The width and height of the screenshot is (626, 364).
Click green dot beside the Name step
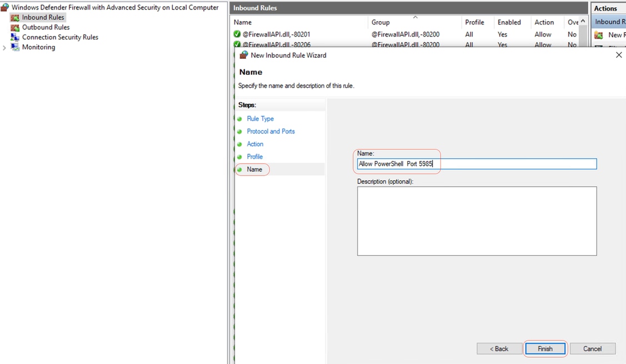tap(239, 170)
